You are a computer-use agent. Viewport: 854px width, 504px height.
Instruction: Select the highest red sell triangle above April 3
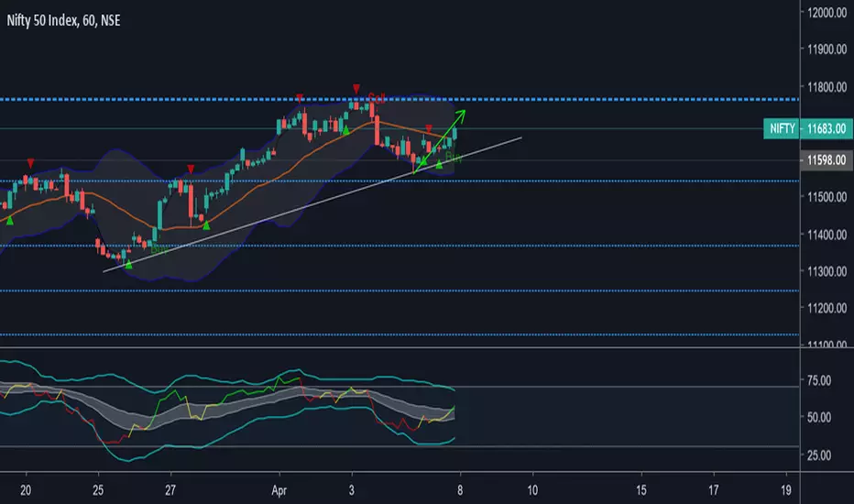click(356, 88)
